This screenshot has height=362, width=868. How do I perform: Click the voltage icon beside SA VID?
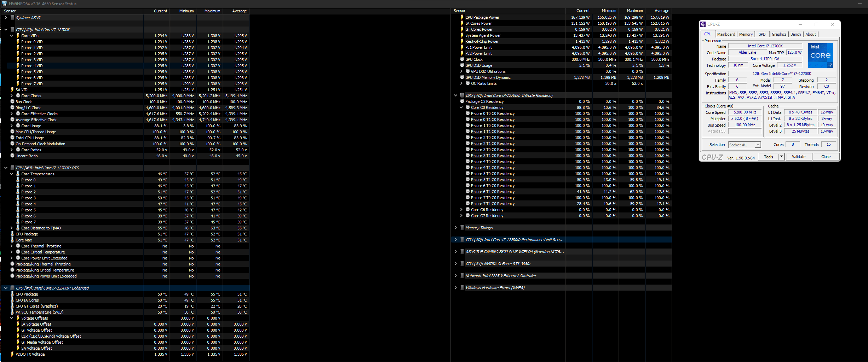(x=12, y=90)
